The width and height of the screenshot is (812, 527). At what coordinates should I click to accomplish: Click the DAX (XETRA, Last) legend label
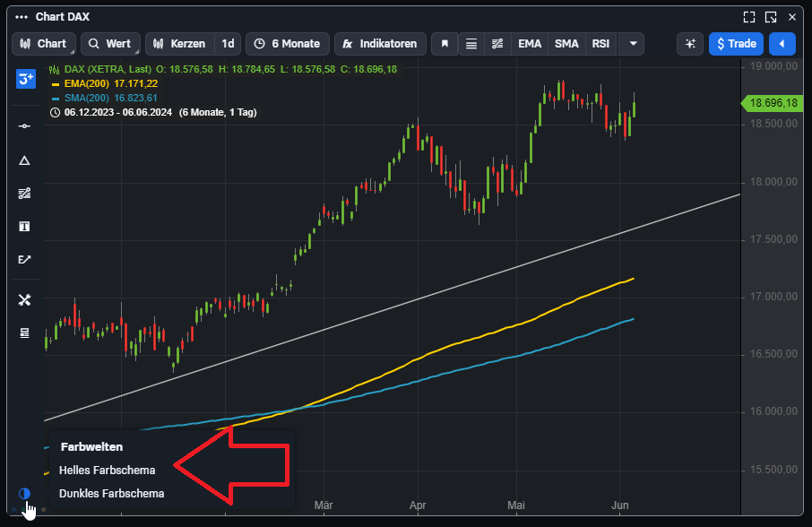[x=108, y=69]
